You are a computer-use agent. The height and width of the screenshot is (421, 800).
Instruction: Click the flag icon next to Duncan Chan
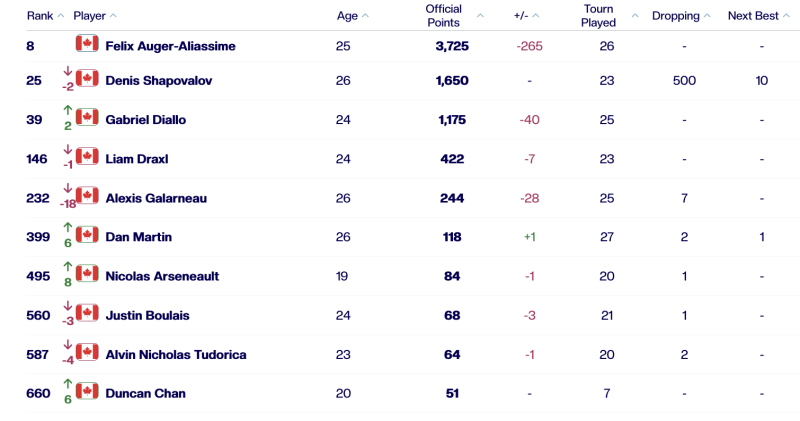point(87,392)
